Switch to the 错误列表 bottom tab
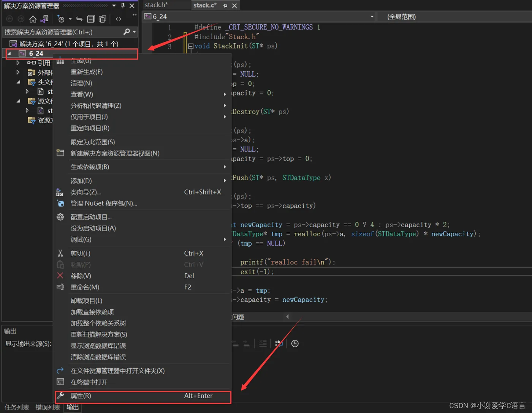532x413 pixels. 48,407
